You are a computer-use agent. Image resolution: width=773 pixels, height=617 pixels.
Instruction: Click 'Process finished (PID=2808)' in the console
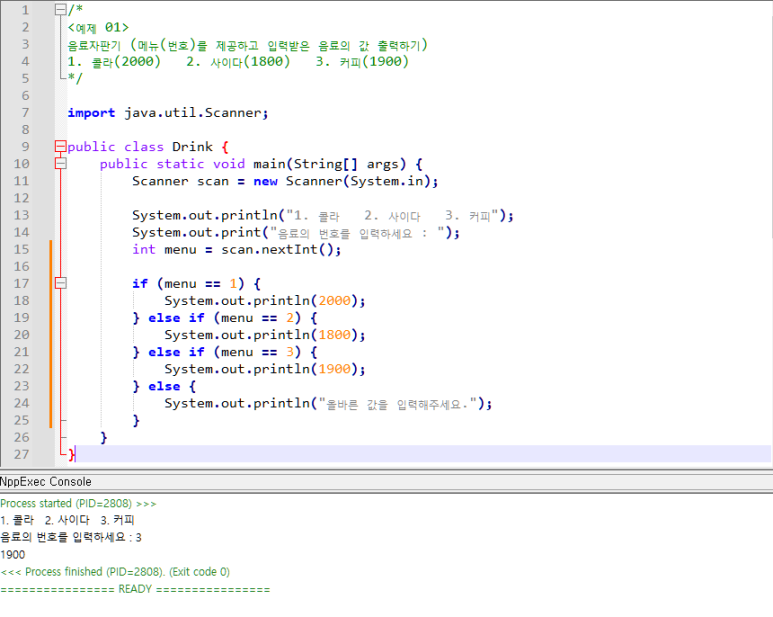point(94,572)
